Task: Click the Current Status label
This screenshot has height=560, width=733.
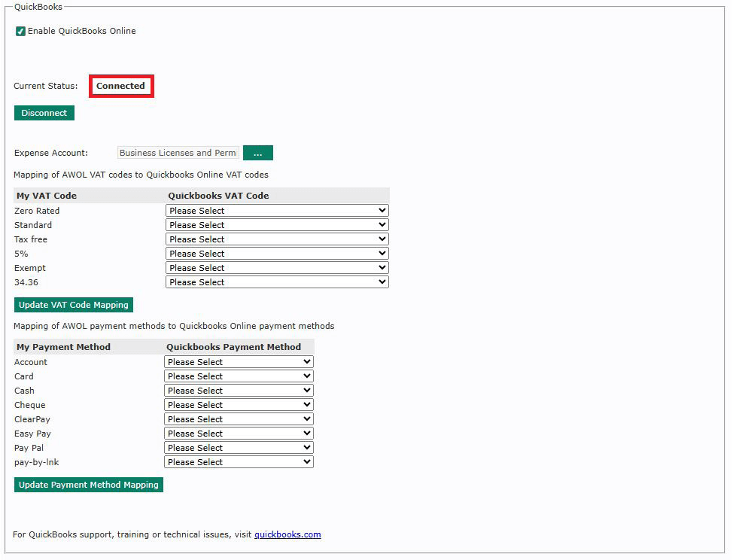Action: coord(46,86)
